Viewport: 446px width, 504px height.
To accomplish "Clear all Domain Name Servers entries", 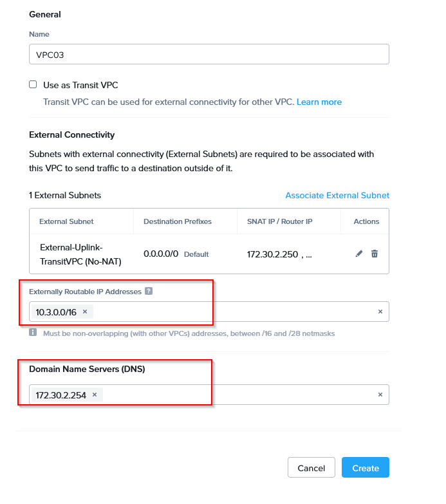I will (380, 395).
